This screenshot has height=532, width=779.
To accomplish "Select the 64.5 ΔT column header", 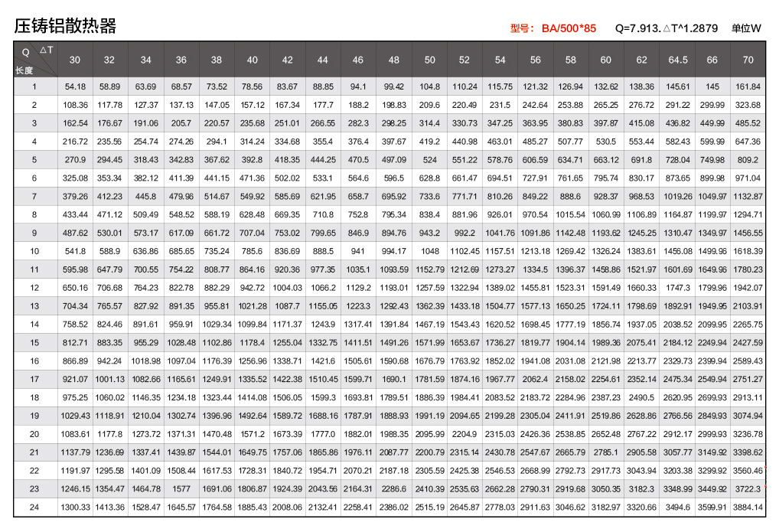I will pyautogui.click(x=677, y=60).
